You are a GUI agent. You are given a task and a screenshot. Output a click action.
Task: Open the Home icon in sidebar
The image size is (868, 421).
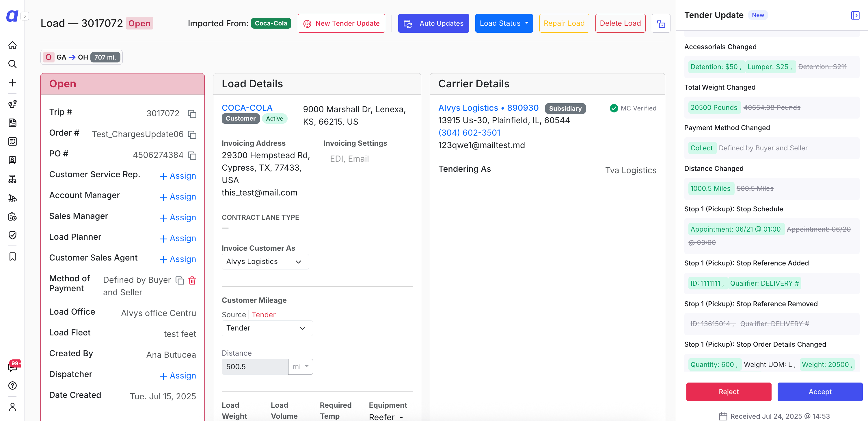[12, 45]
